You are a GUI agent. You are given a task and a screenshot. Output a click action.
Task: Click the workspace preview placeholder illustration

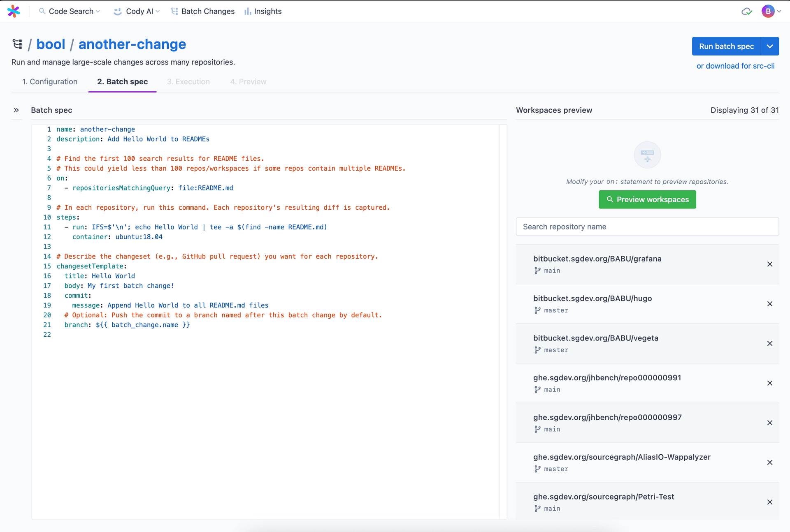[647, 155]
